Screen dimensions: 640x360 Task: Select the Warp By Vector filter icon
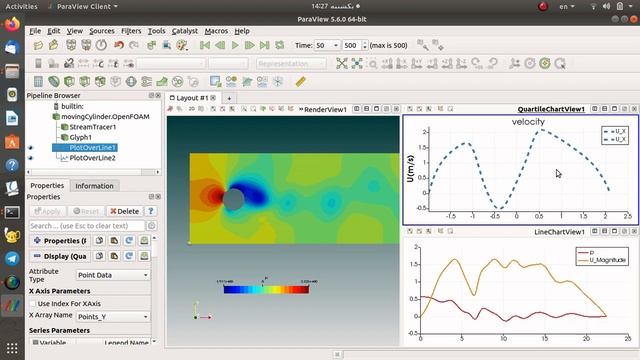(x=162, y=82)
